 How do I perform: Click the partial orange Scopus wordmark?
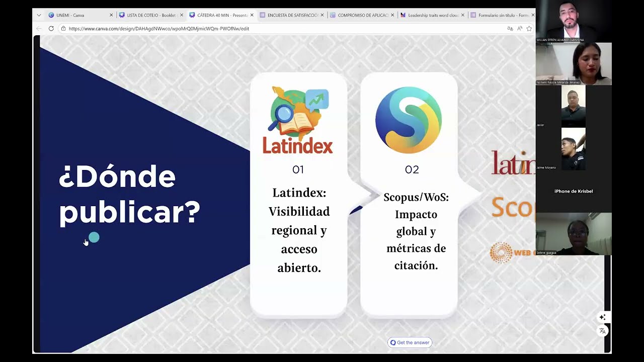pos(513,207)
